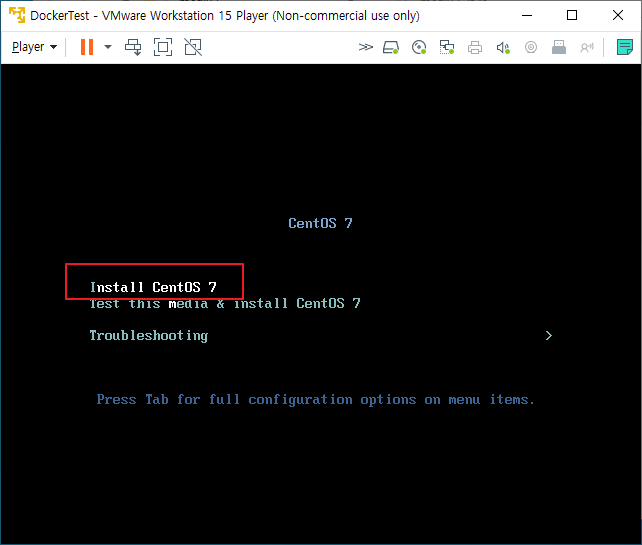
Task: Expand the double-chevron device toolbar arrow
Action: pos(366,47)
